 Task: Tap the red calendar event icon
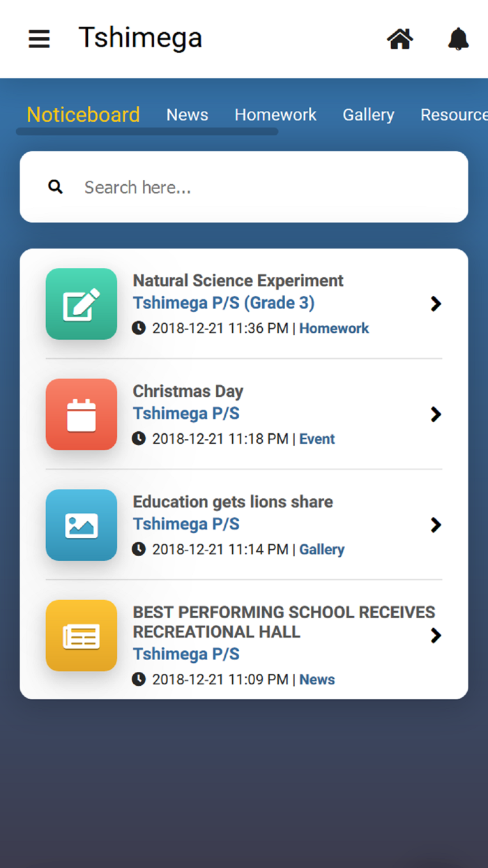(x=82, y=414)
